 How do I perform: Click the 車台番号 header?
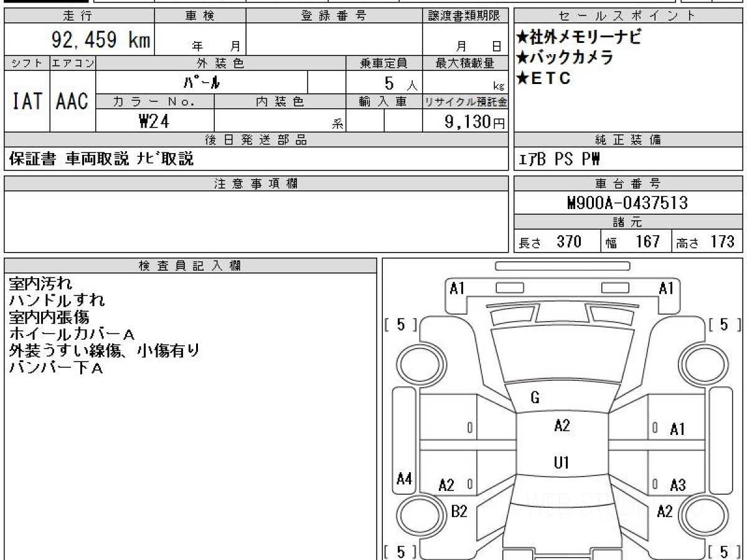click(x=628, y=184)
